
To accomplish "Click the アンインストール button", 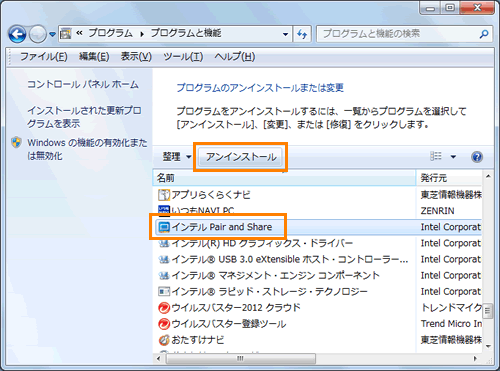I will (241, 157).
